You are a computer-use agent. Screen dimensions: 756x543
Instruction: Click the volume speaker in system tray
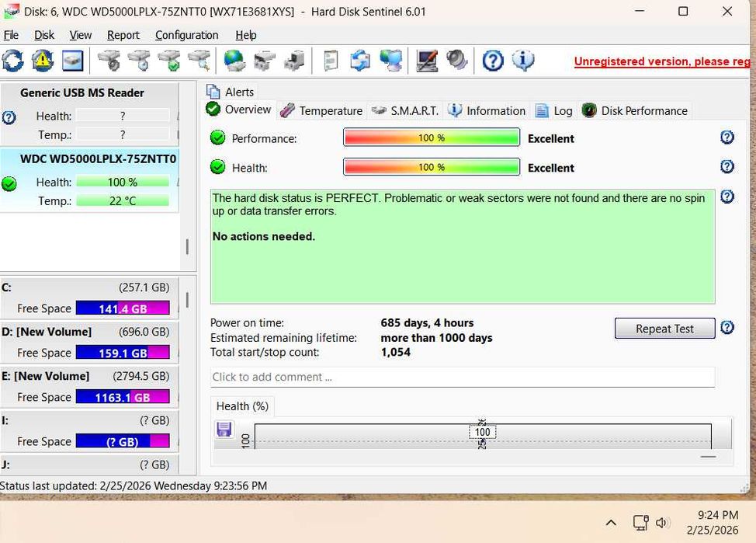pyautogui.click(x=662, y=523)
